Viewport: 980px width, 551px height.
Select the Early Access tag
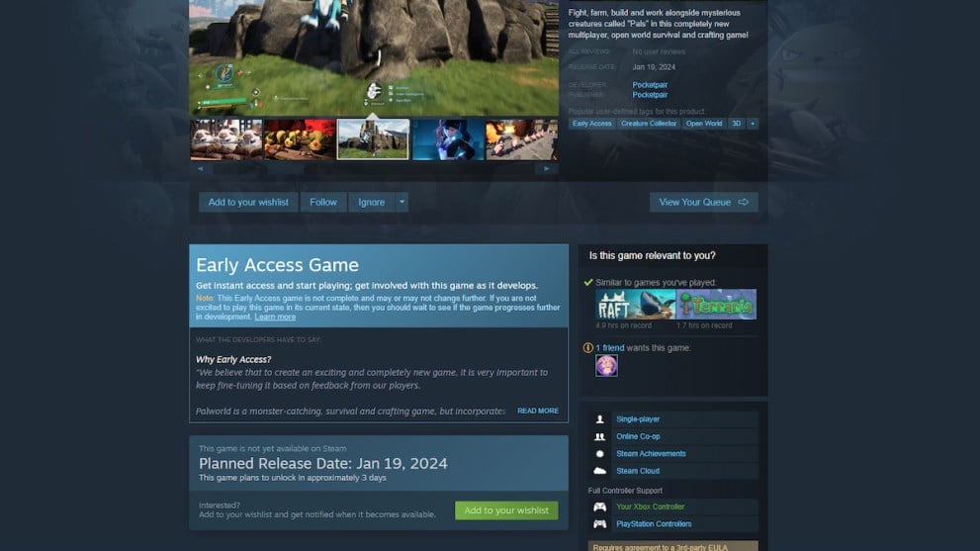tap(592, 124)
